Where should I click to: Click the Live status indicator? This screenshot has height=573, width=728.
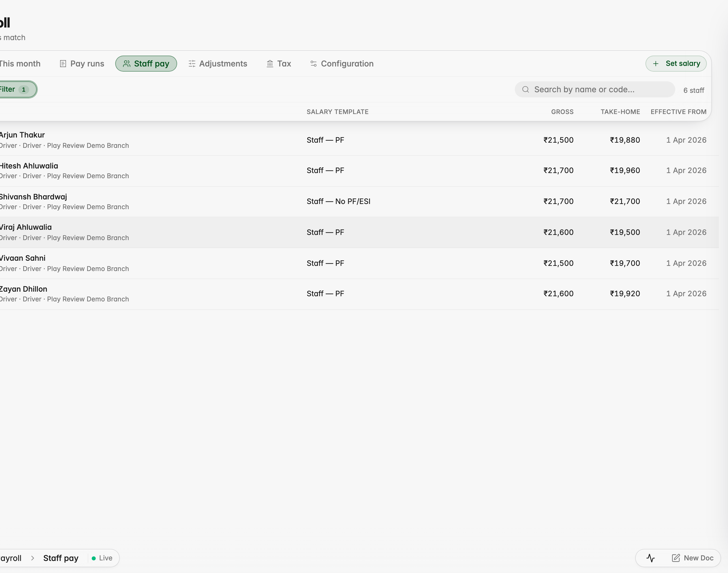(x=102, y=558)
